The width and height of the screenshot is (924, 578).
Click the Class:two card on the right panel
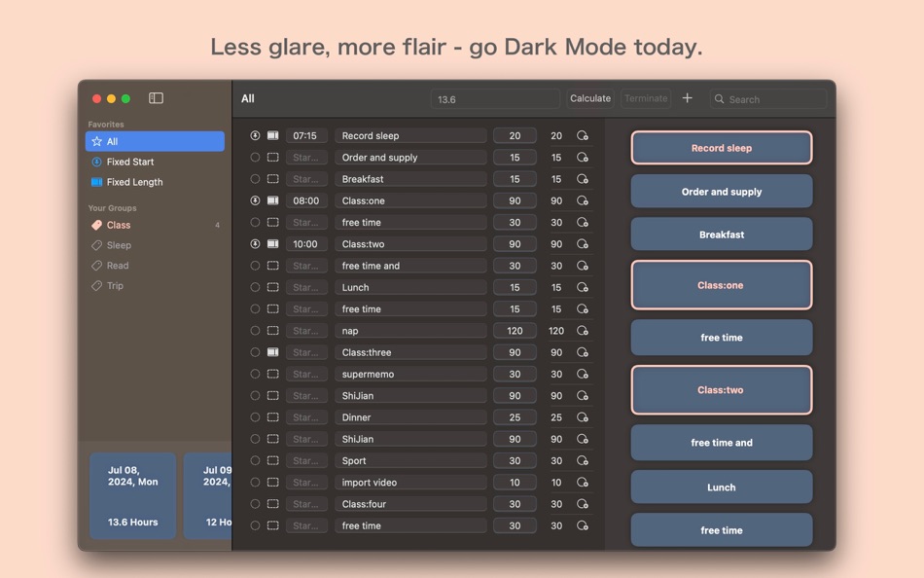click(721, 390)
